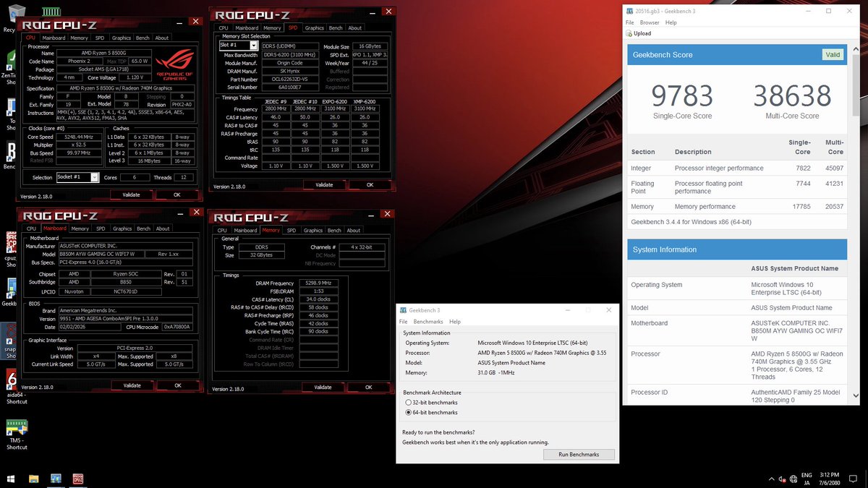Screen dimensions: 868x488
Task: Select 64-bit benchmarks option
Action: (x=431, y=412)
